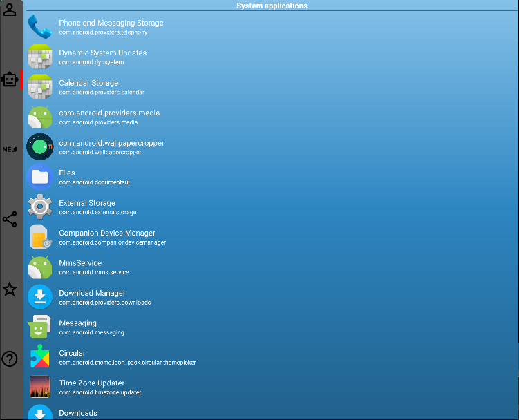Click the Downloads icon at list bottom
The height and width of the screenshot is (420, 519).
pyautogui.click(x=39, y=412)
